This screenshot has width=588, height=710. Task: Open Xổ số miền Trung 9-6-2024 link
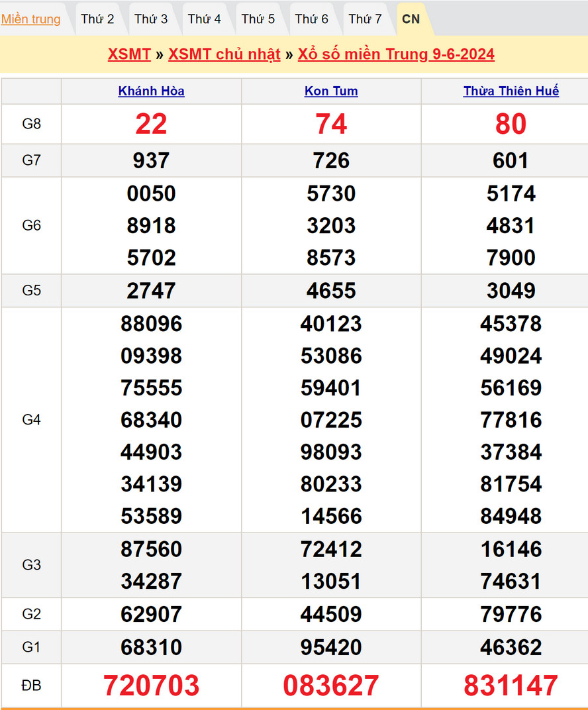396,54
